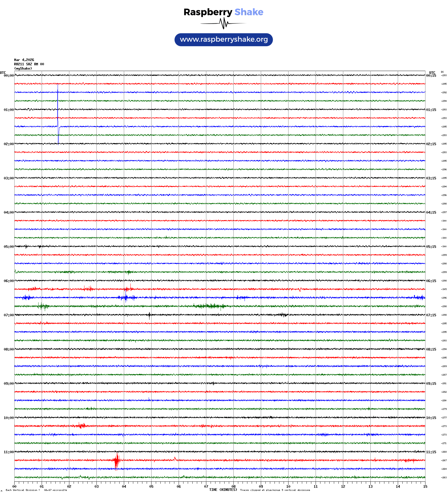Click the Traces clipped footnote text
The image size is (448, 494).
(275, 490)
